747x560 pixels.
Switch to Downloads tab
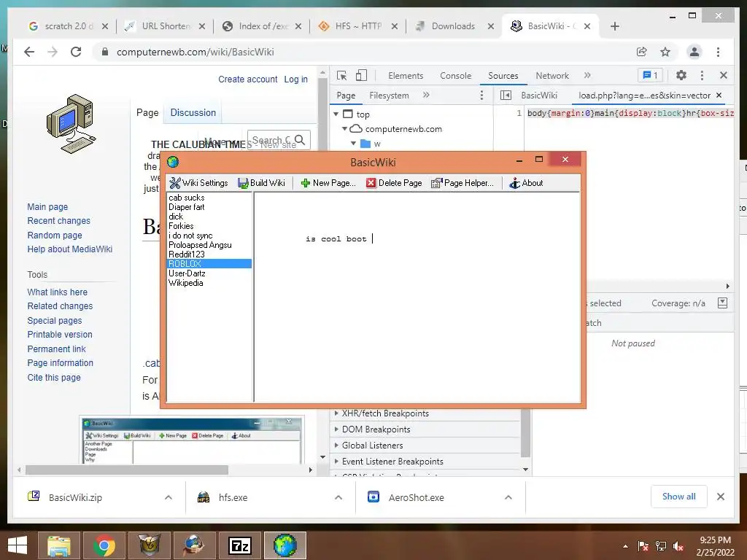[x=454, y=26]
